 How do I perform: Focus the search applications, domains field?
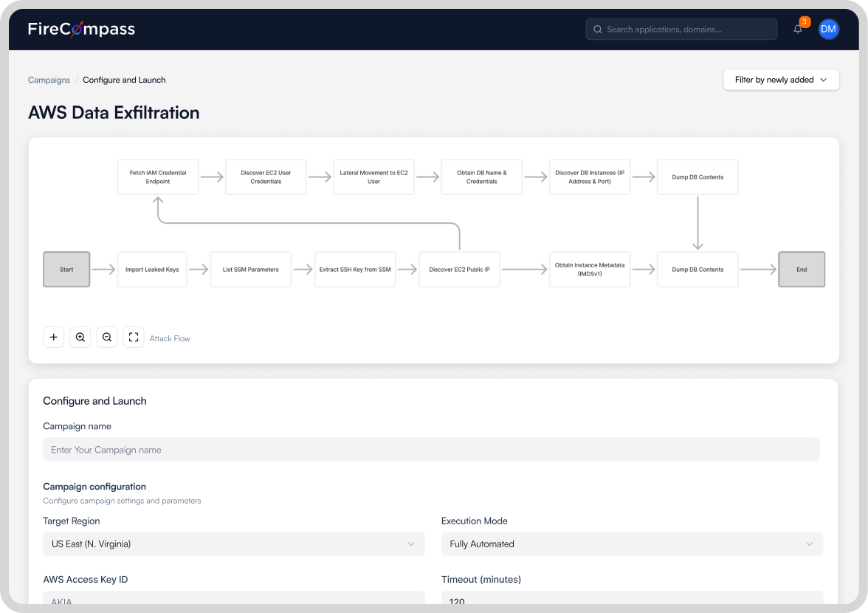click(x=686, y=30)
